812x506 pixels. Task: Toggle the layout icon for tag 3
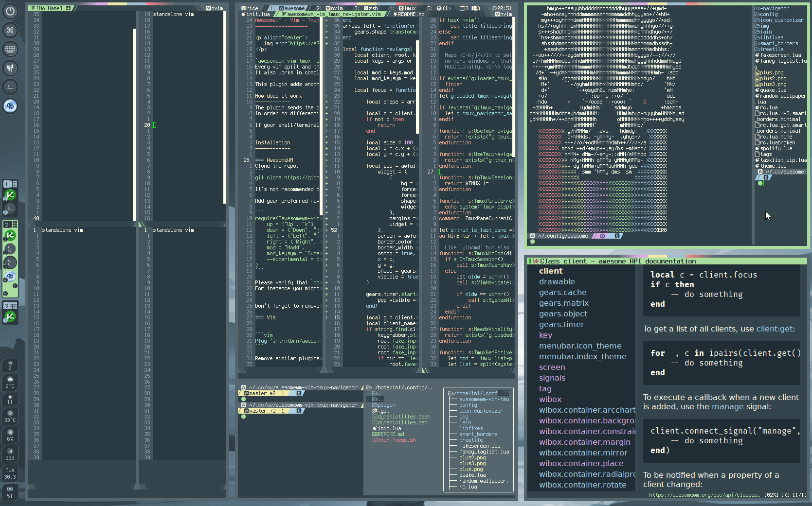coord(14,305)
